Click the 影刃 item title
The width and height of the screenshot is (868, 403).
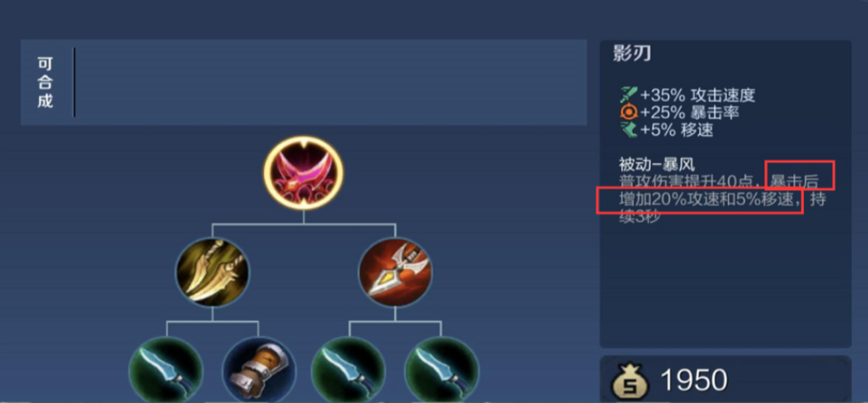tap(632, 54)
